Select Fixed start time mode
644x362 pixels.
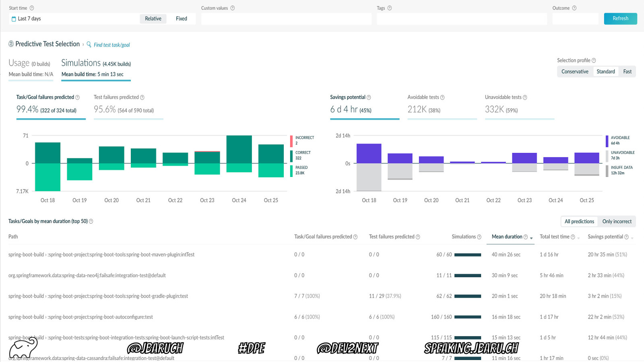point(182,19)
